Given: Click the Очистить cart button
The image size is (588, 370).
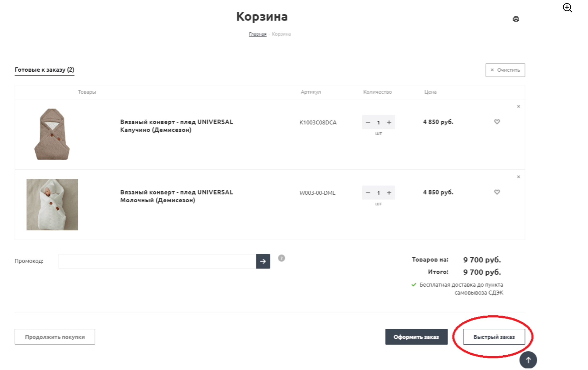Looking at the screenshot, I should pos(505,70).
